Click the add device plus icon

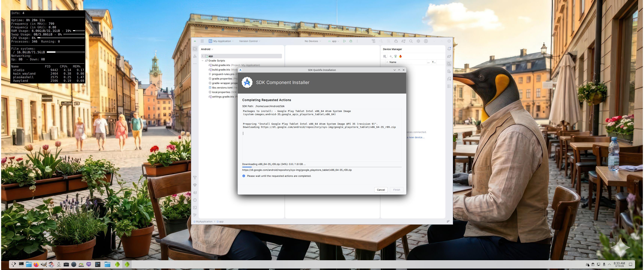(x=391, y=56)
